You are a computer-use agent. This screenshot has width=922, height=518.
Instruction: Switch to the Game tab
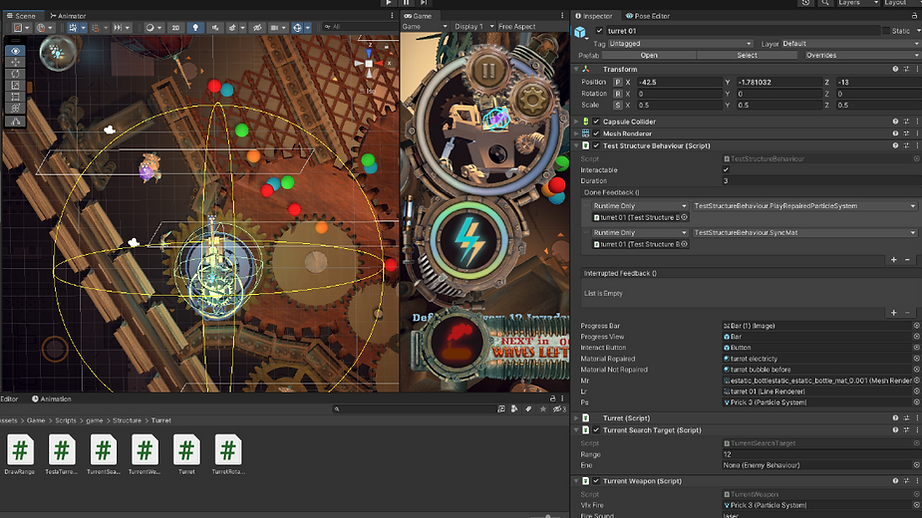pos(417,16)
